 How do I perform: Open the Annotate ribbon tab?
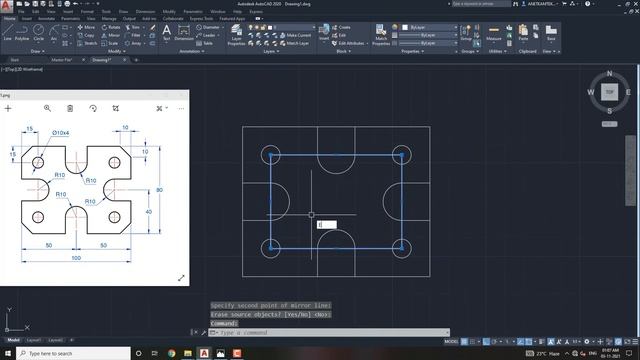pyautogui.click(x=46, y=18)
